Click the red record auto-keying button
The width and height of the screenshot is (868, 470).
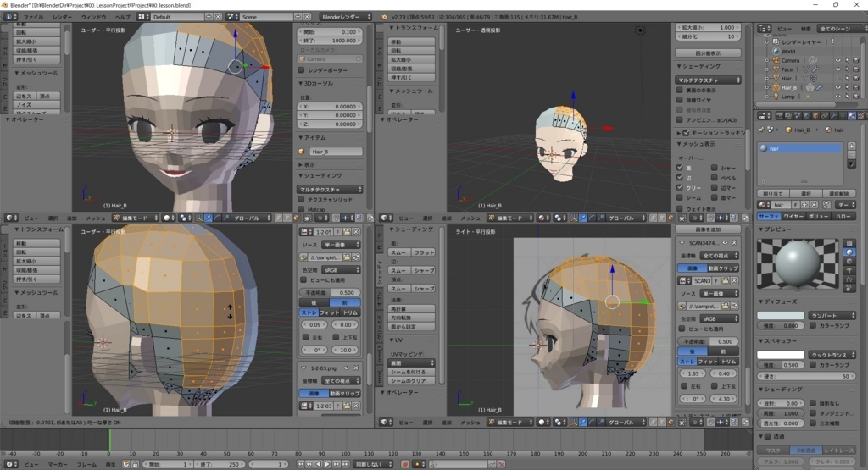pos(404,464)
